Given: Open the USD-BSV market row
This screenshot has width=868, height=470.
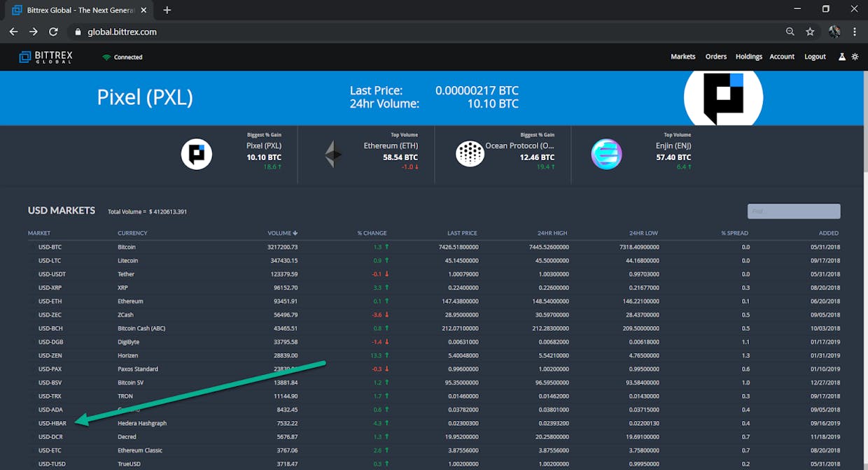Looking at the screenshot, I should click(x=433, y=383).
